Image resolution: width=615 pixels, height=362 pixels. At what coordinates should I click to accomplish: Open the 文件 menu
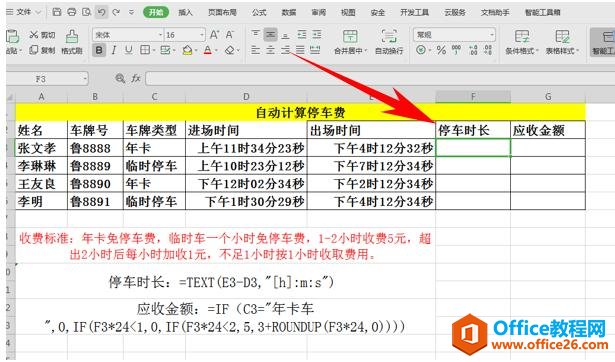coord(24,12)
